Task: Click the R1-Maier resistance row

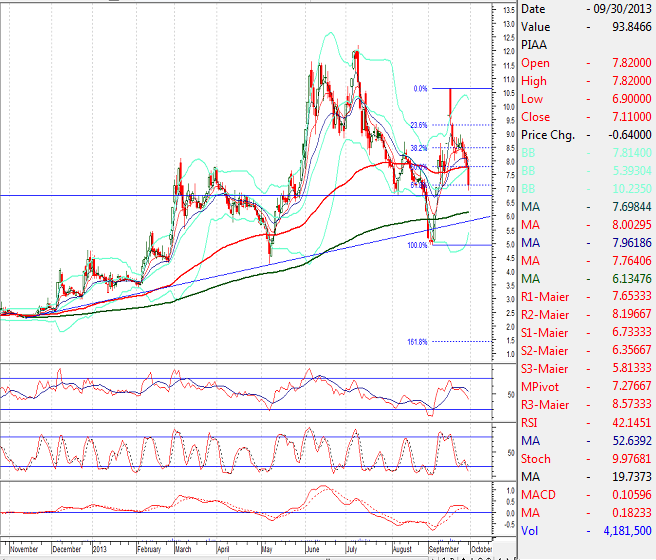Action: [x=586, y=297]
